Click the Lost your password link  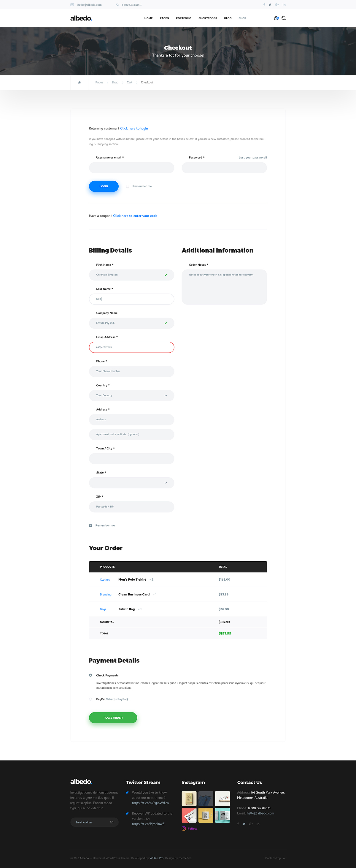coord(252,158)
